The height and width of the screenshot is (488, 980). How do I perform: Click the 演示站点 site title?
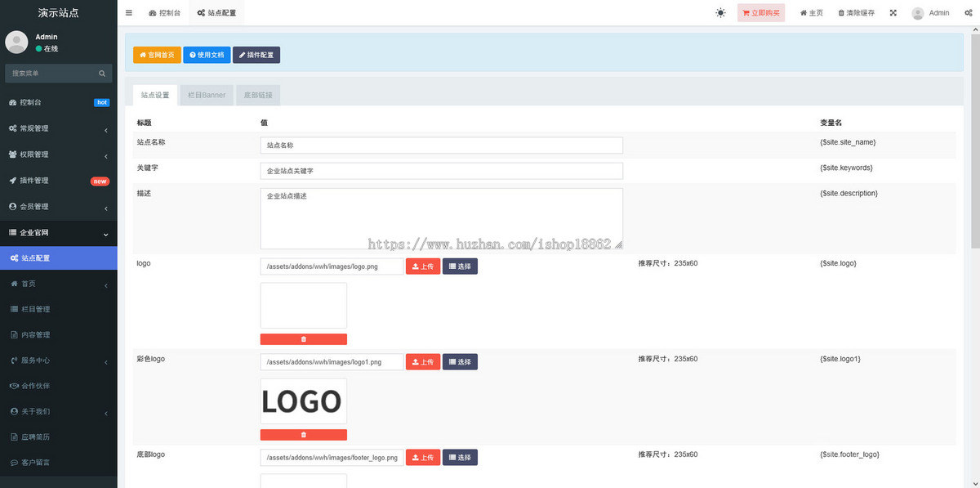(x=59, y=13)
